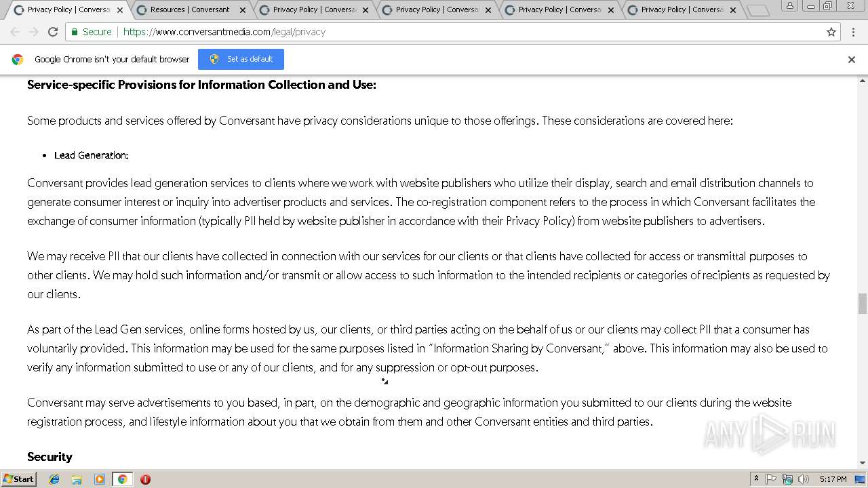Open Windows Explorer folder from taskbar
The image size is (868, 488).
click(x=77, y=479)
